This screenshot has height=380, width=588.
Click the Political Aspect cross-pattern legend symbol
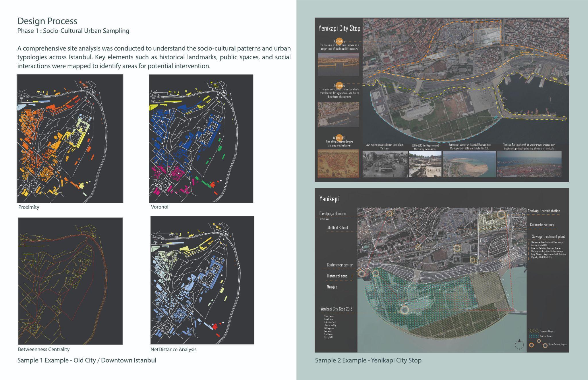tap(533, 336)
